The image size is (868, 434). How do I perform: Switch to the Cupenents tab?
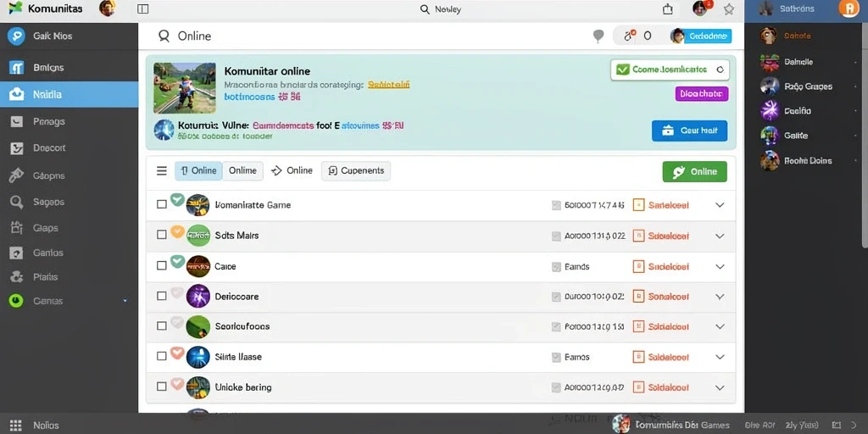click(x=356, y=171)
